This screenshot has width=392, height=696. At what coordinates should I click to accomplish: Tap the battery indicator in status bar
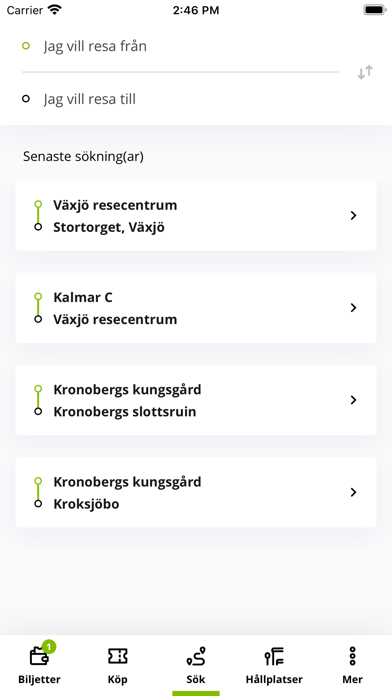[375, 10]
